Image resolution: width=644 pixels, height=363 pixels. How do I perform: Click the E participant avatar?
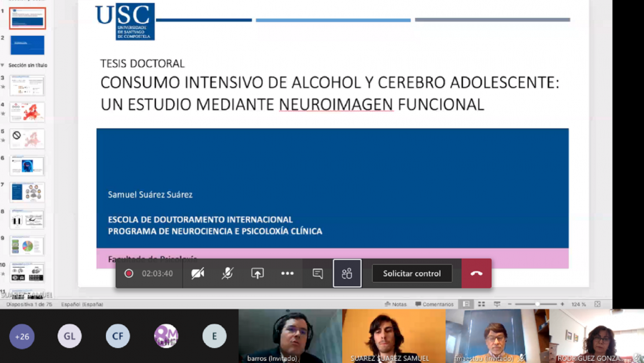click(x=214, y=336)
